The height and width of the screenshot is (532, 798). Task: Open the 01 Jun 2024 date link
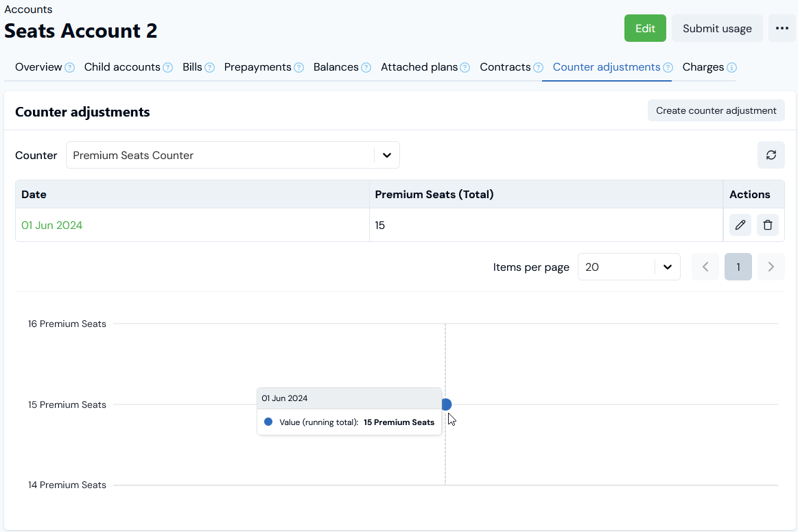pyautogui.click(x=51, y=225)
